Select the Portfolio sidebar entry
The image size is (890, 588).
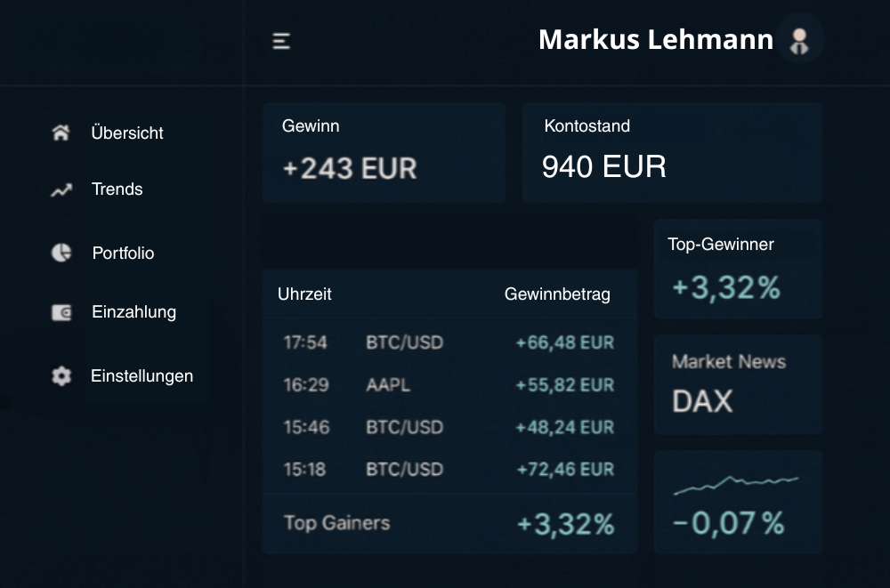pyautogui.click(x=122, y=253)
